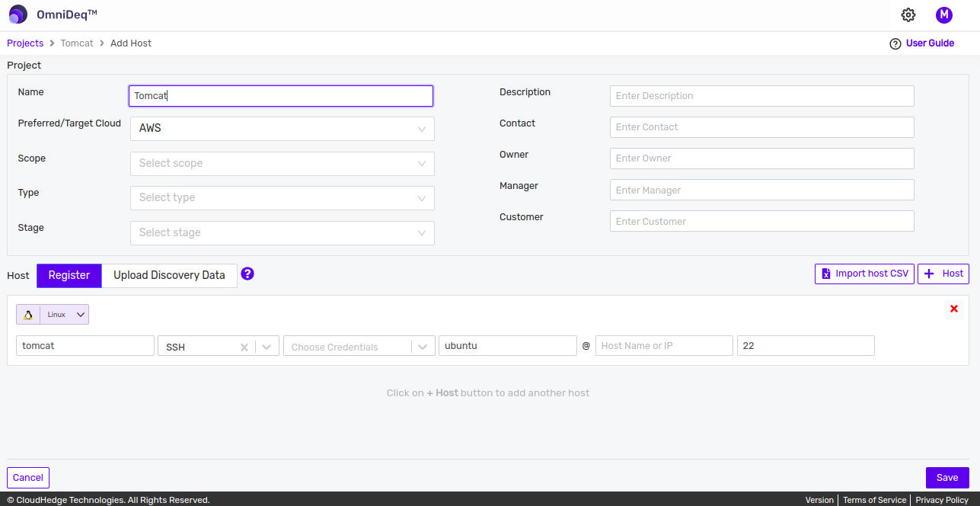The height and width of the screenshot is (506, 980).
Task: Focus the Enter Contact field
Action: [x=762, y=127]
